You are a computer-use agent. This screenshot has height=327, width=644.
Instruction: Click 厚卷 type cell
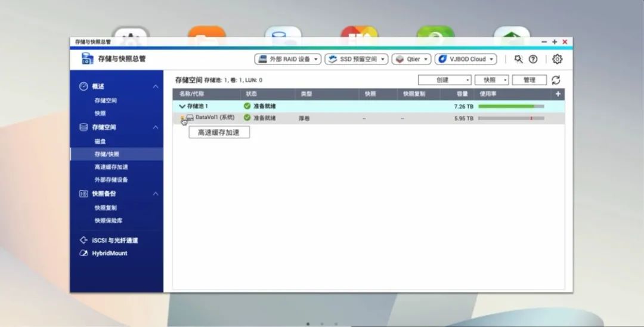point(304,118)
